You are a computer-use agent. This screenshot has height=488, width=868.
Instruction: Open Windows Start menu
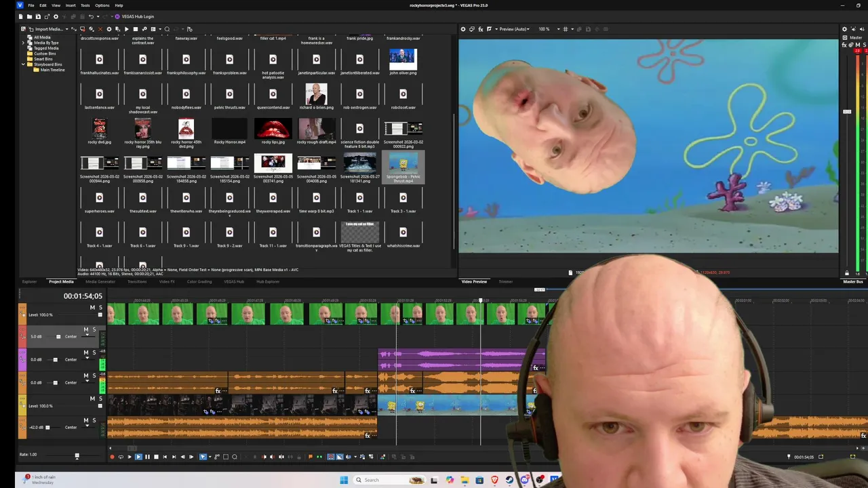tap(344, 480)
